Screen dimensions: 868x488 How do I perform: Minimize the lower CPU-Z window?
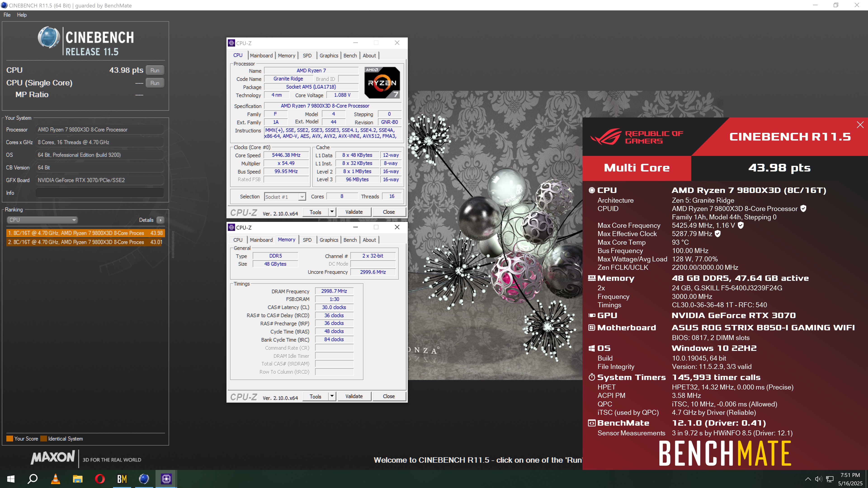coord(355,227)
